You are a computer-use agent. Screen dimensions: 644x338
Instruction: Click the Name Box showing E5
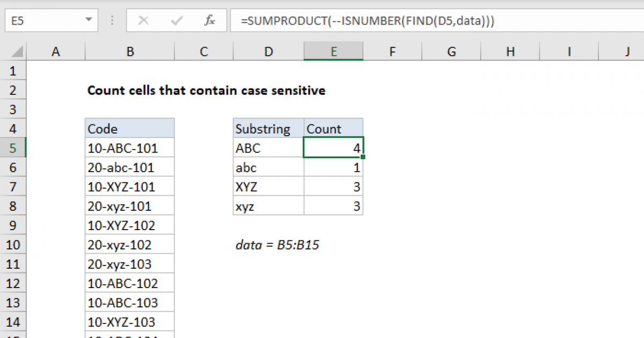coord(32,20)
